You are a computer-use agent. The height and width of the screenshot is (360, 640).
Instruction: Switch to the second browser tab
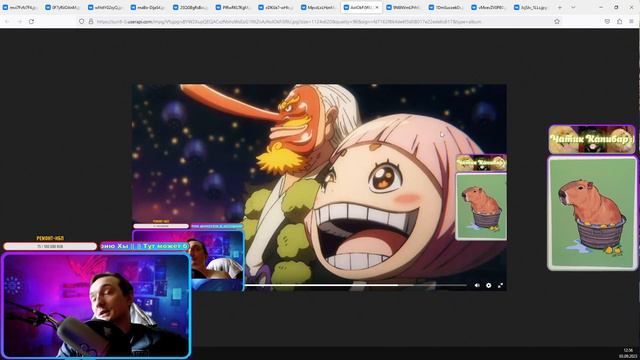(62, 7)
